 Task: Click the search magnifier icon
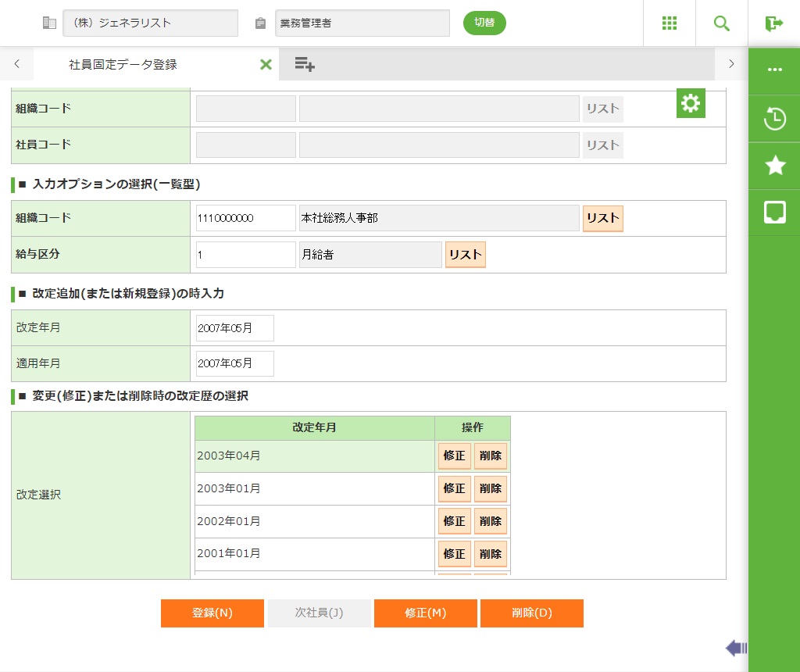click(722, 23)
